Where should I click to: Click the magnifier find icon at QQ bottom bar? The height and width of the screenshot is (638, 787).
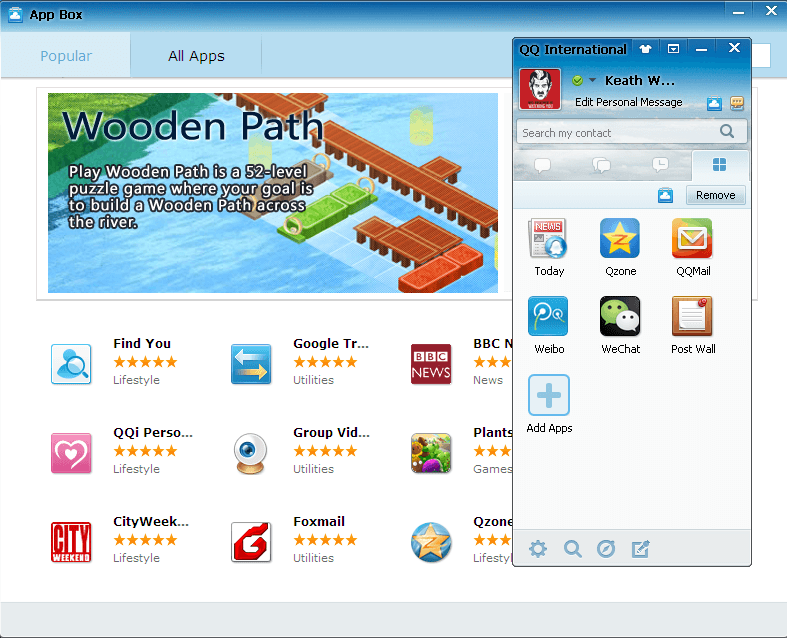[x=572, y=549]
